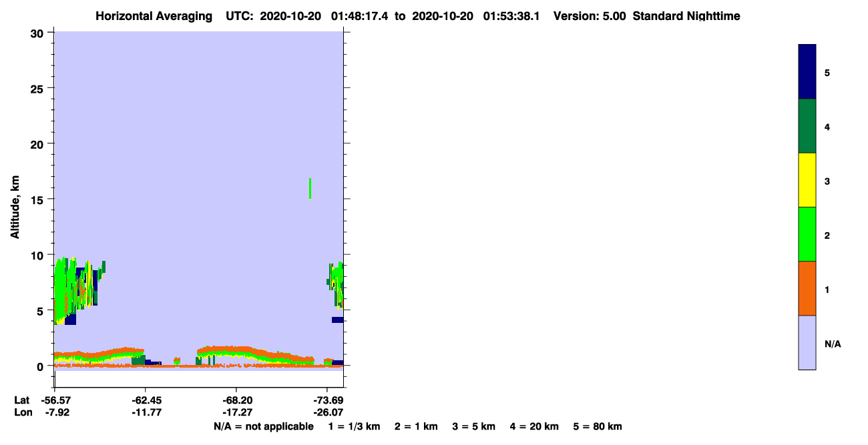
Task: Click the colorbar label '3'
Action: [827, 181]
